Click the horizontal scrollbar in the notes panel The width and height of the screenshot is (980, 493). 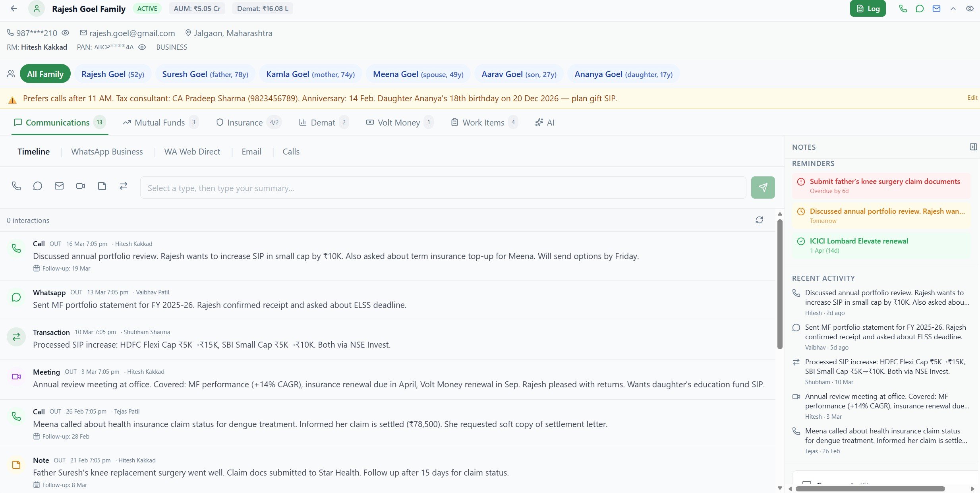point(870,489)
